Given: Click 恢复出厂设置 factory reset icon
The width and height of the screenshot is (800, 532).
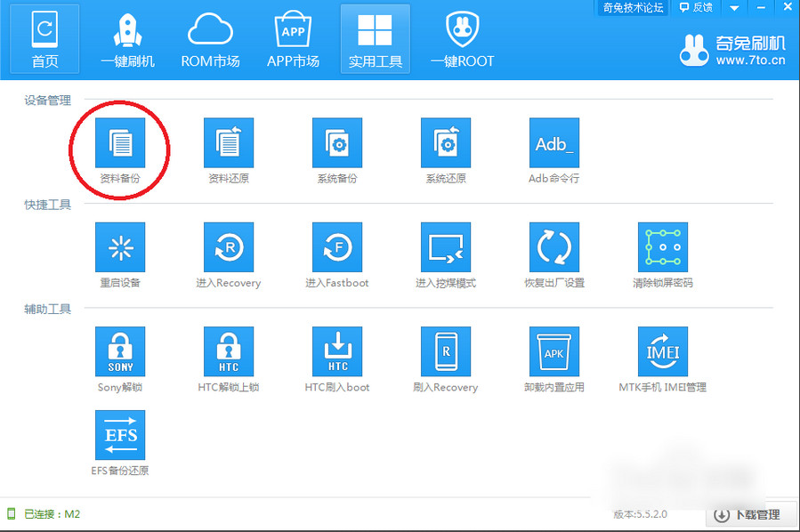Looking at the screenshot, I should (554, 246).
